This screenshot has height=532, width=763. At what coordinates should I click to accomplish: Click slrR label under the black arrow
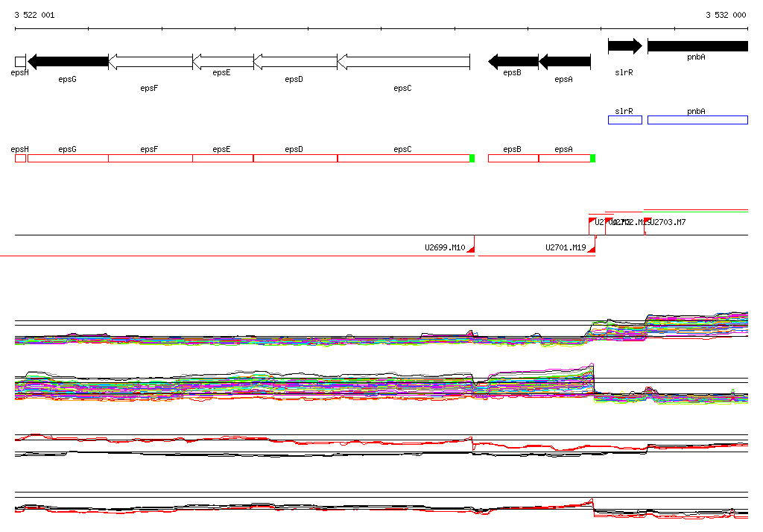click(x=624, y=72)
